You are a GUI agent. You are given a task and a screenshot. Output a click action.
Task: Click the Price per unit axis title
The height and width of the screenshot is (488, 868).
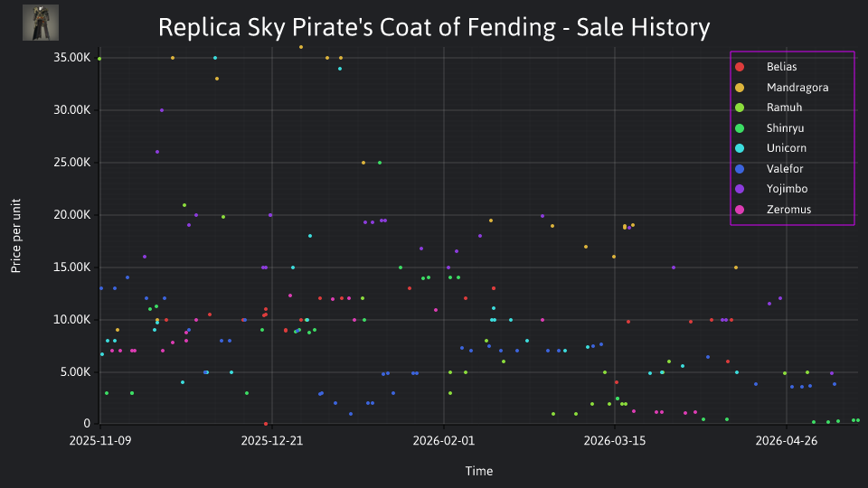click(x=16, y=236)
